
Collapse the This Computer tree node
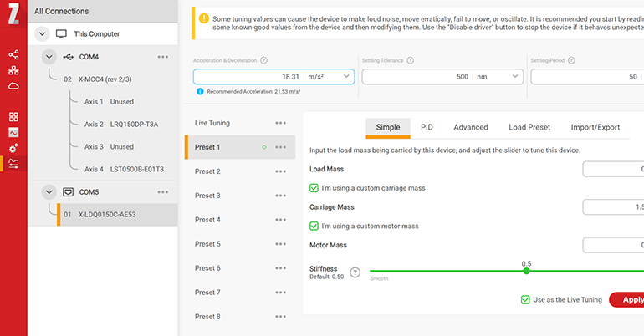43,34
